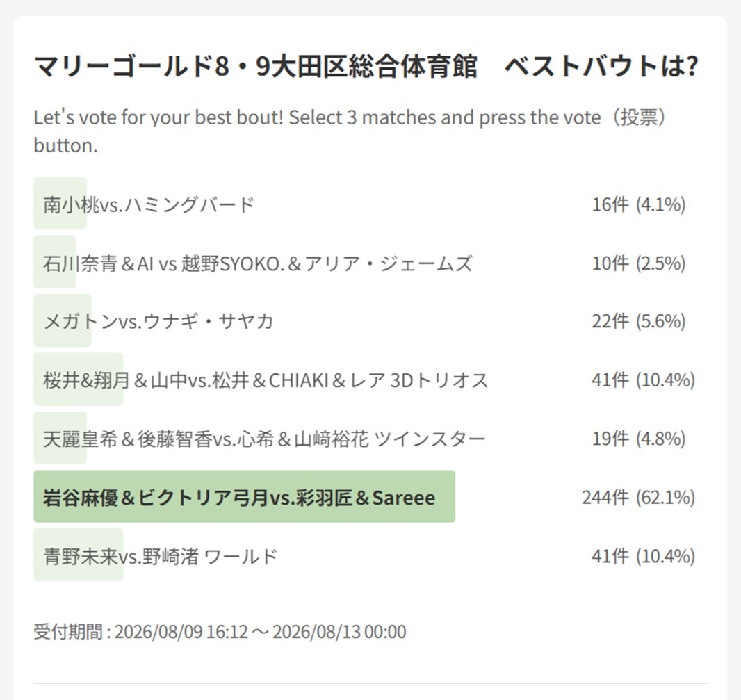Click the 41件 (10.4%) count for 3Dトリオス
Viewport: 741px width, 700px height.
coord(643,380)
